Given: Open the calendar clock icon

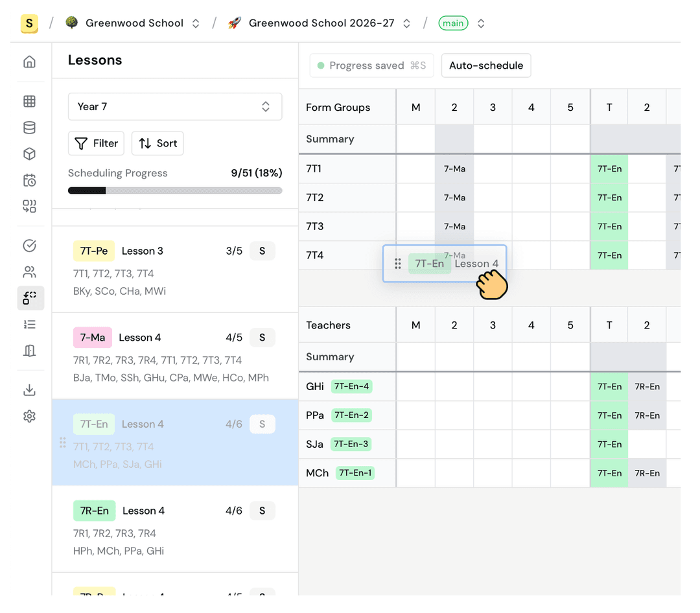Looking at the screenshot, I should point(29,180).
